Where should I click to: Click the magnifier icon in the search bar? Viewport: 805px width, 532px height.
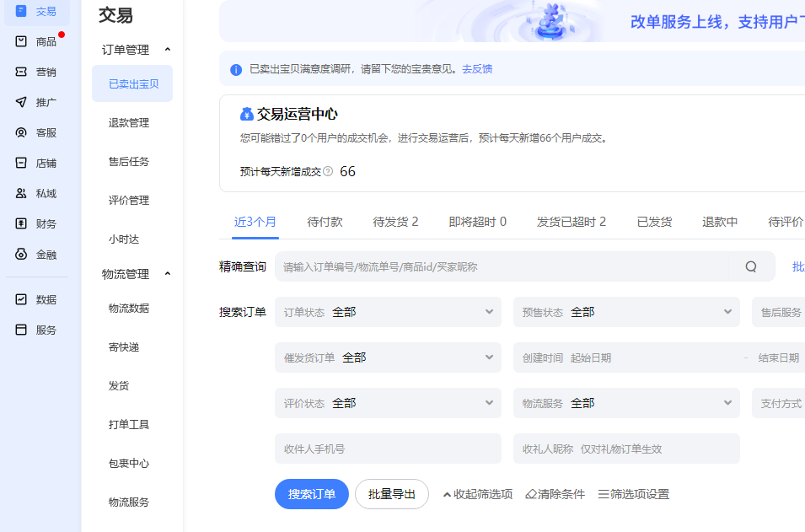[750, 266]
